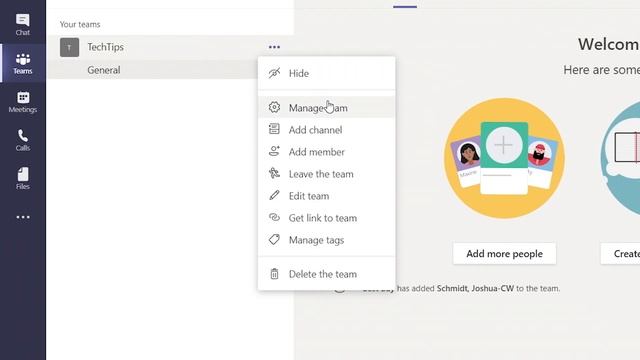
Task: Click the Edit team pencil icon
Action: pos(274,196)
